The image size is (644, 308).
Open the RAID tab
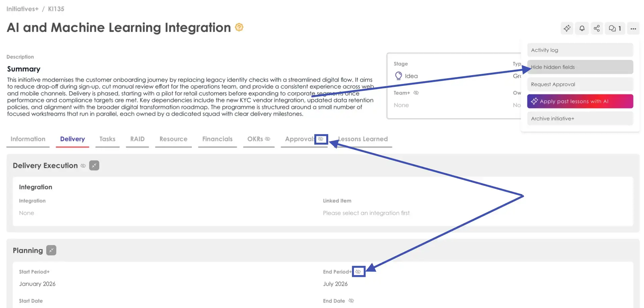(138, 139)
